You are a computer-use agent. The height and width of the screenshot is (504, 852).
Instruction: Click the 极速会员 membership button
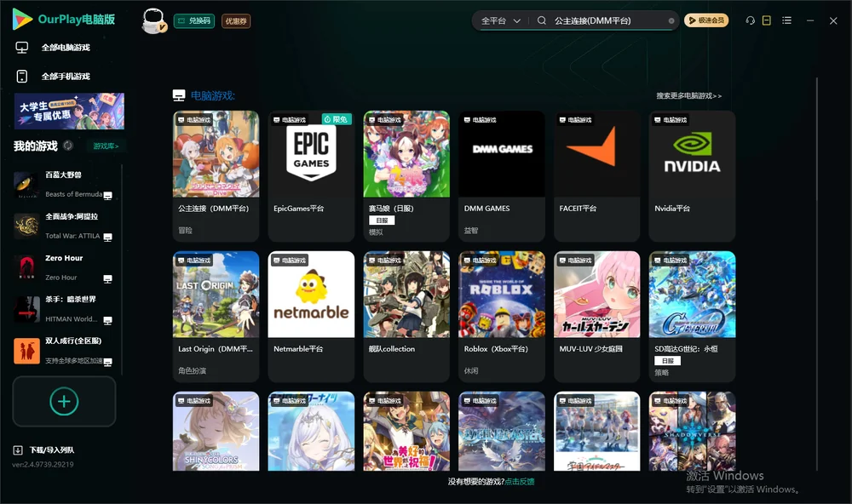(x=706, y=20)
